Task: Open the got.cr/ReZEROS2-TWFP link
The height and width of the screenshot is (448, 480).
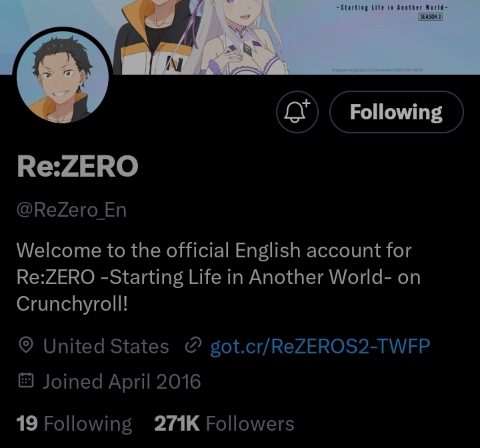Action: pos(320,347)
